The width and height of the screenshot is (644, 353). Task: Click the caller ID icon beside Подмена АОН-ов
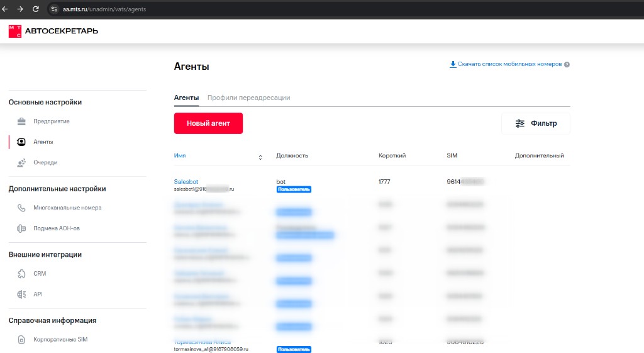pos(21,228)
